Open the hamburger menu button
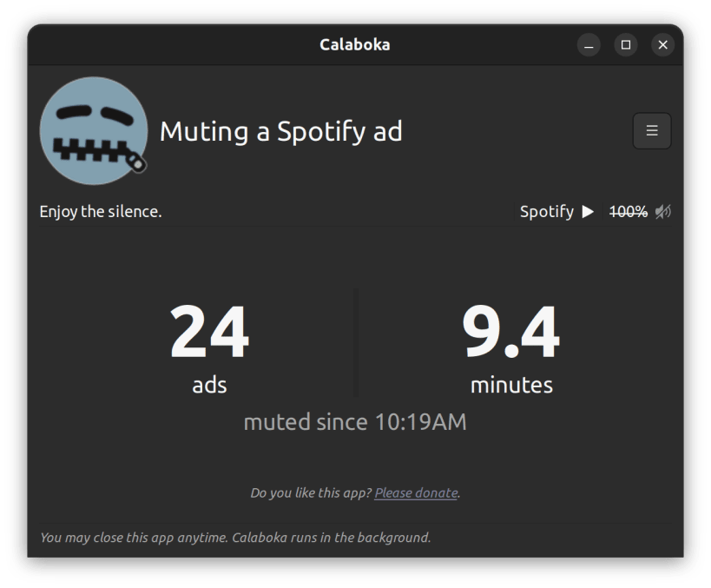This screenshot has height=588, width=711. [652, 130]
